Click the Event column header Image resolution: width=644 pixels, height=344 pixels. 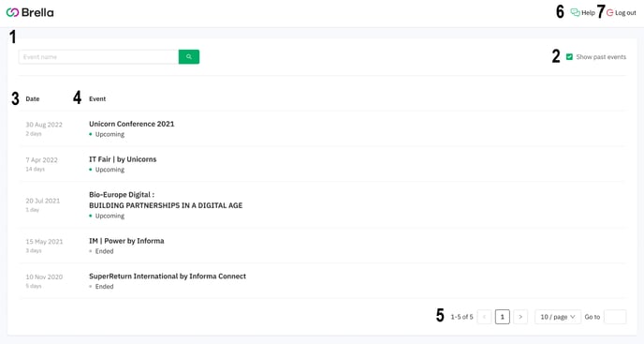click(97, 98)
